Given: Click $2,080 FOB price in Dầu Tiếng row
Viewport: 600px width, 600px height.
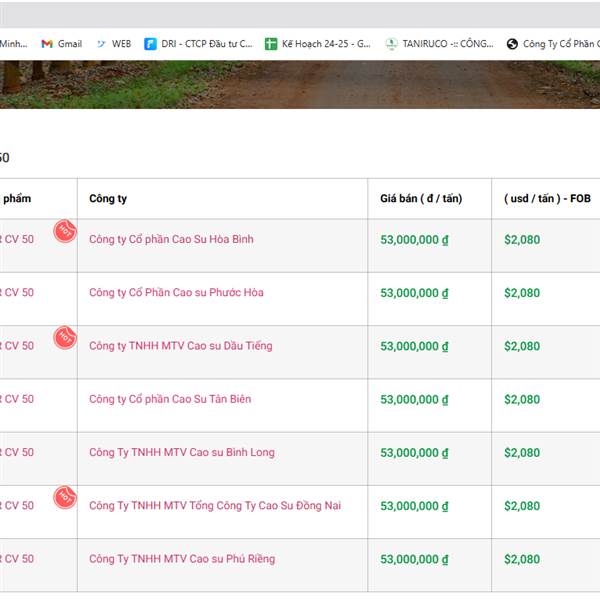Looking at the screenshot, I should (522, 346).
